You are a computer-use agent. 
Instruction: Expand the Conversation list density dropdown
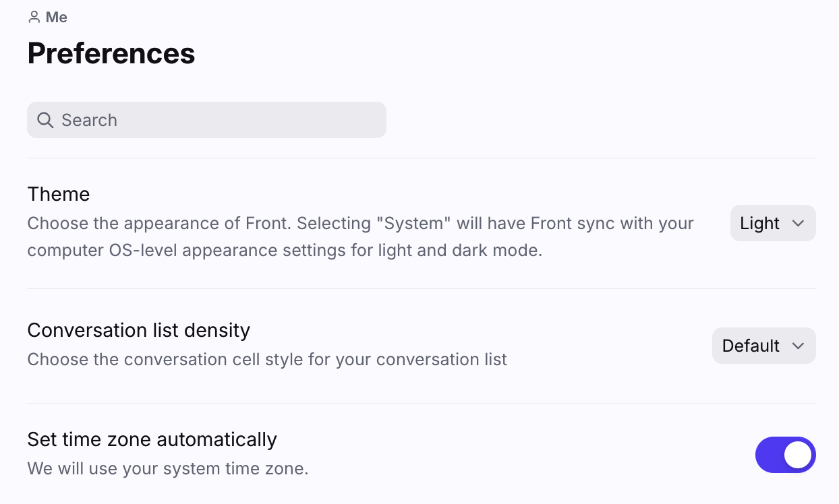pyautogui.click(x=764, y=346)
